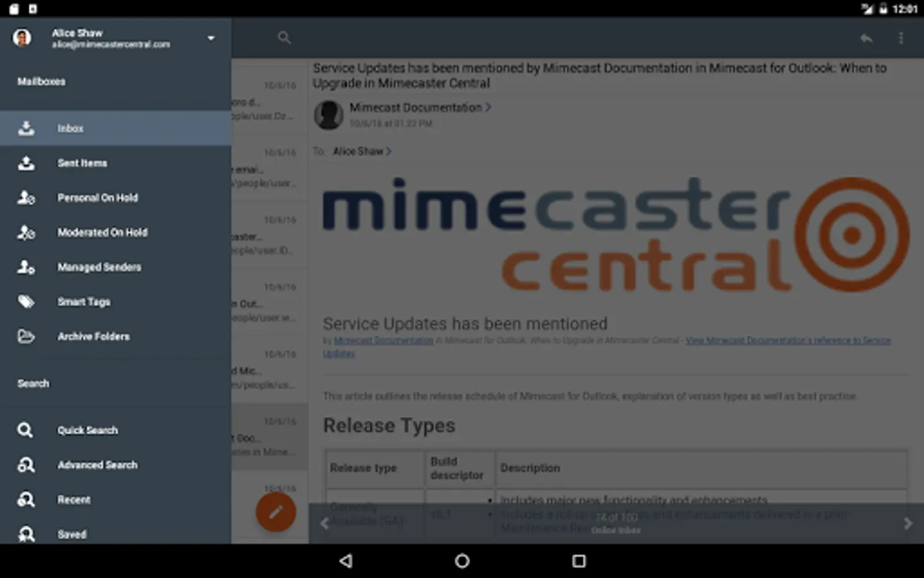Open the Mimecast Documentation link in email body
The height and width of the screenshot is (578, 924).
tap(384, 340)
